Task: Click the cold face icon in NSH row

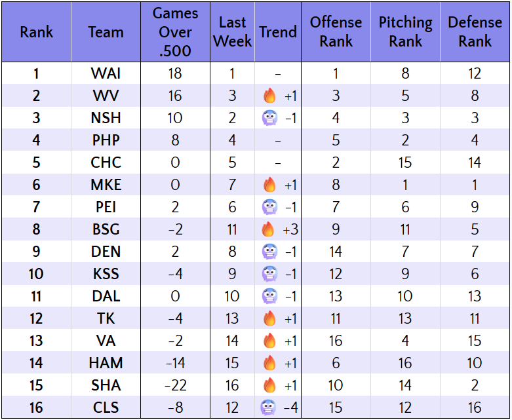Action: pos(269,119)
